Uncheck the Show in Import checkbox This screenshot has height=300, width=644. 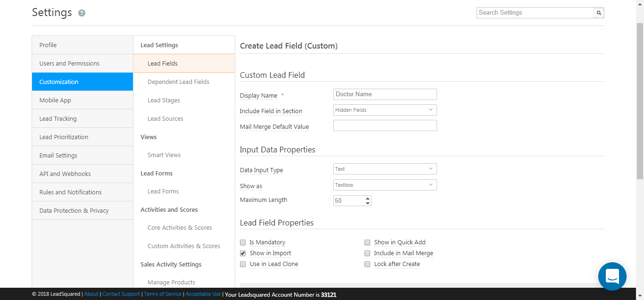[243, 253]
